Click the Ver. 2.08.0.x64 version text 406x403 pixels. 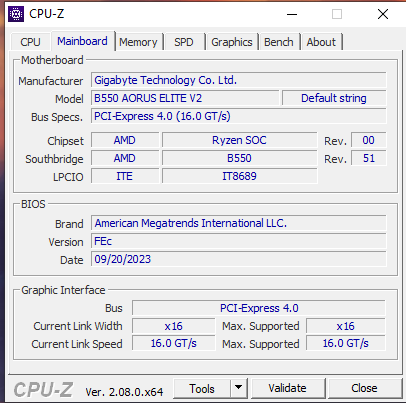coord(124,392)
